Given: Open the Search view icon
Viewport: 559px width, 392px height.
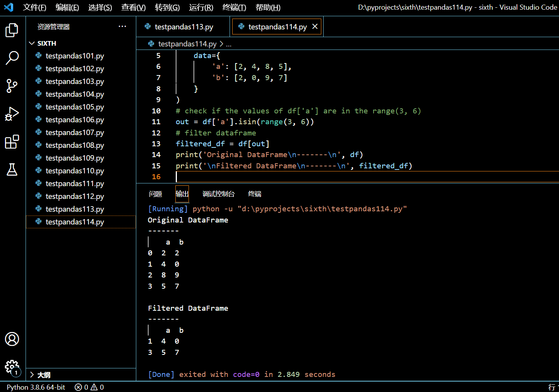Looking at the screenshot, I should click(x=12, y=58).
